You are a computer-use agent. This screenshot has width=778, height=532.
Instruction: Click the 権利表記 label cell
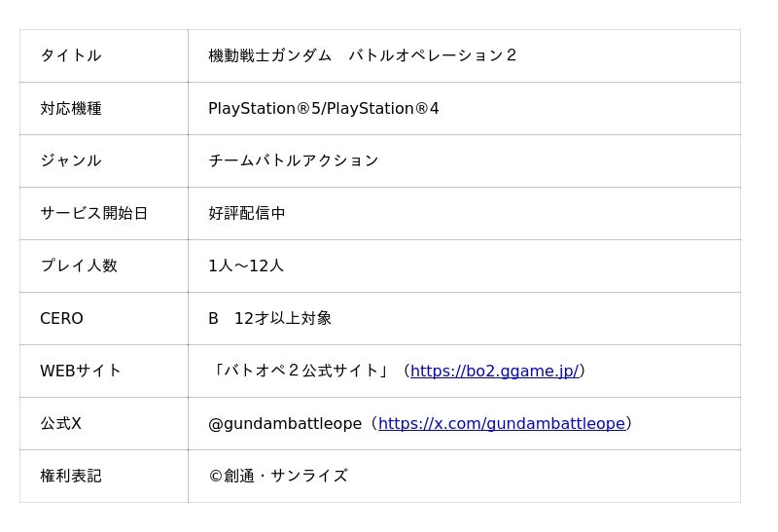71,476
